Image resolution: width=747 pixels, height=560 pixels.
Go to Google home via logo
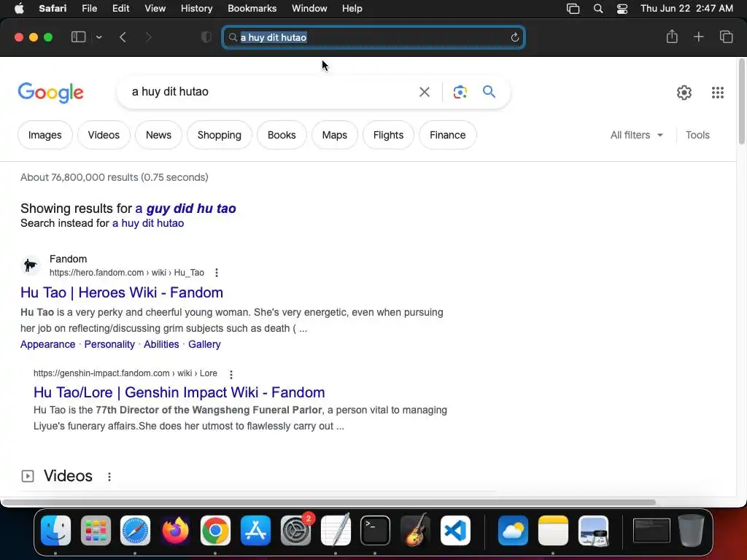tap(50, 93)
